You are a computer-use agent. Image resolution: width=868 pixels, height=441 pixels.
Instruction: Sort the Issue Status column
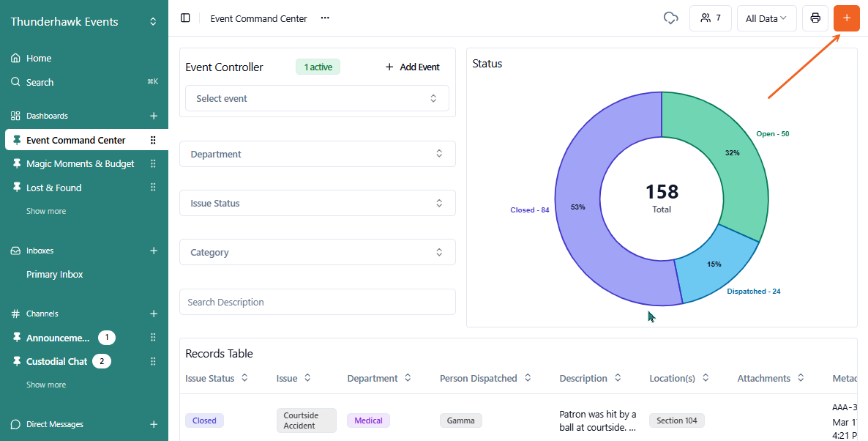coord(244,379)
